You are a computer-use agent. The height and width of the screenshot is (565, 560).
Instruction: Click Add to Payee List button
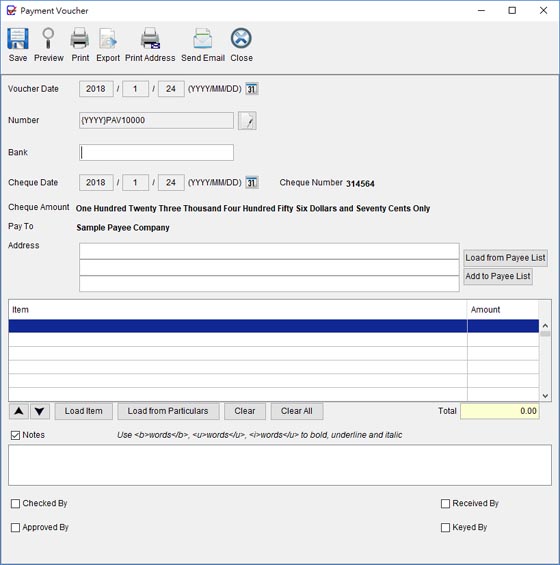498,276
